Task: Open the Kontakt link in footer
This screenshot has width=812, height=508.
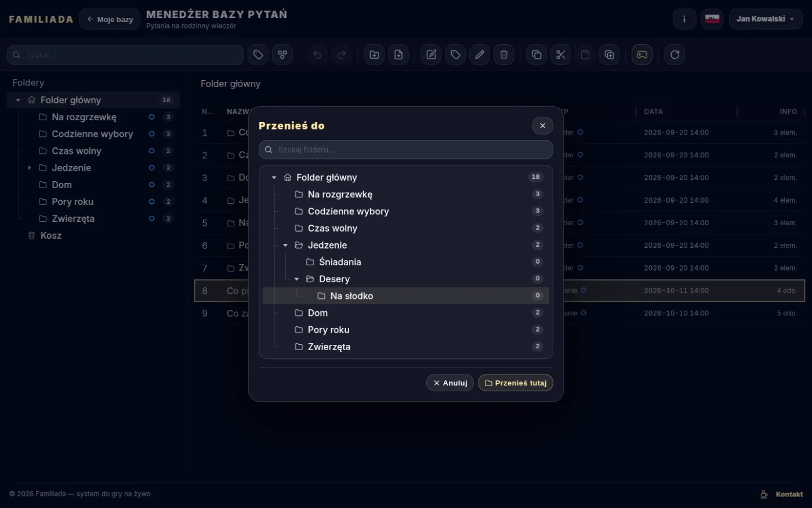Action: (789, 494)
